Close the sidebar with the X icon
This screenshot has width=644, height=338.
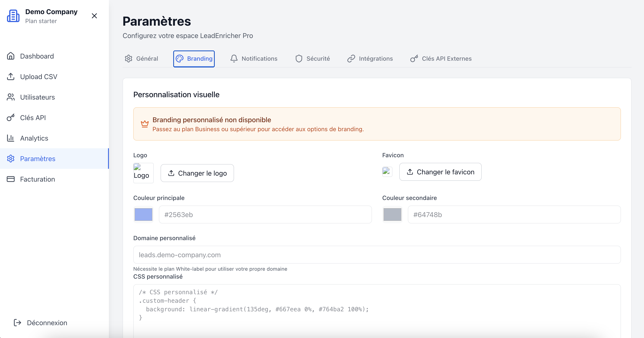tap(94, 16)
